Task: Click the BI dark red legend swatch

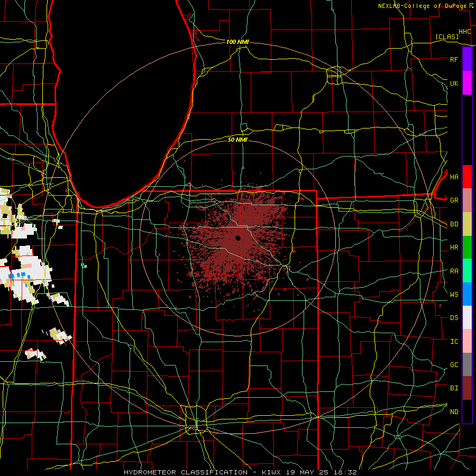Action: (467, 388)
